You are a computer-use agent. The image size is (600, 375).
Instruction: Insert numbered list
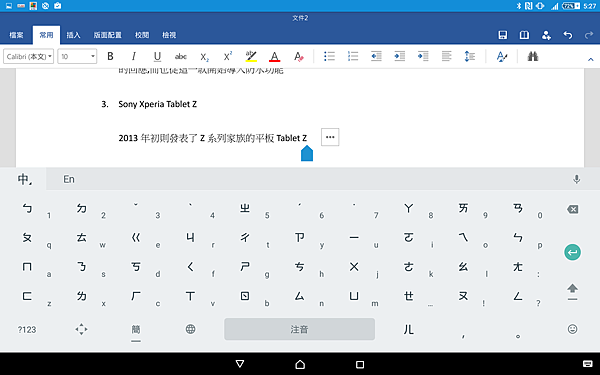[x=353, y=57]
